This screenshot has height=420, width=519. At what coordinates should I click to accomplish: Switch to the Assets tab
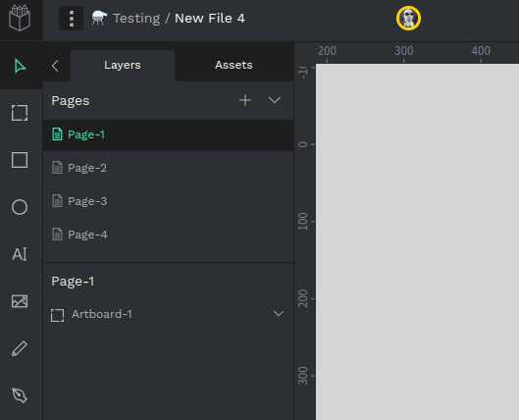point(234,65)
